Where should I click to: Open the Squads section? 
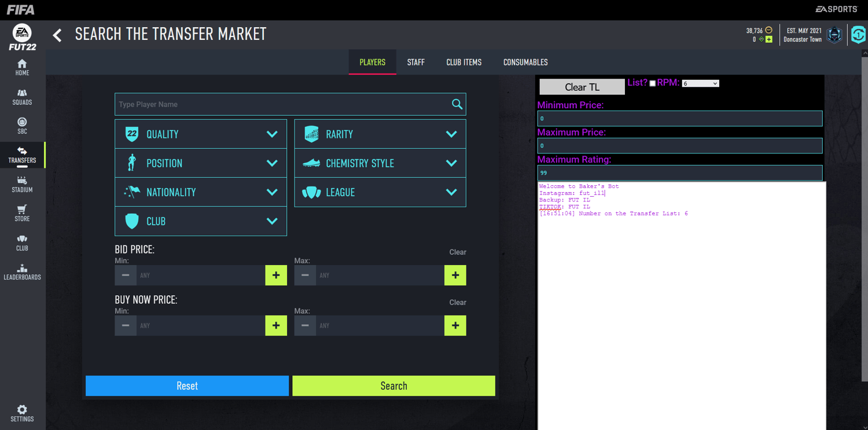pyautogui.click(x=22, y=97)
